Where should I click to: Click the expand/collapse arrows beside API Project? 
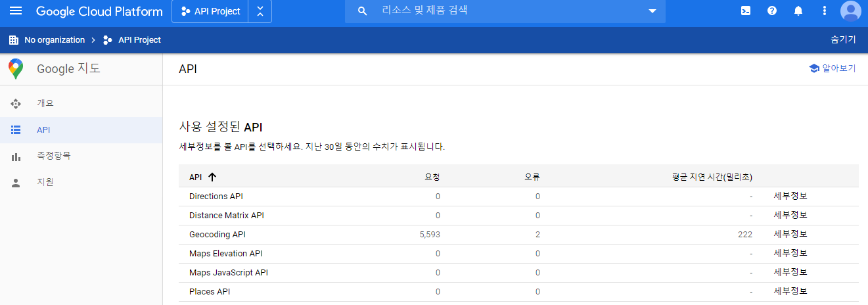pos(260,11)
